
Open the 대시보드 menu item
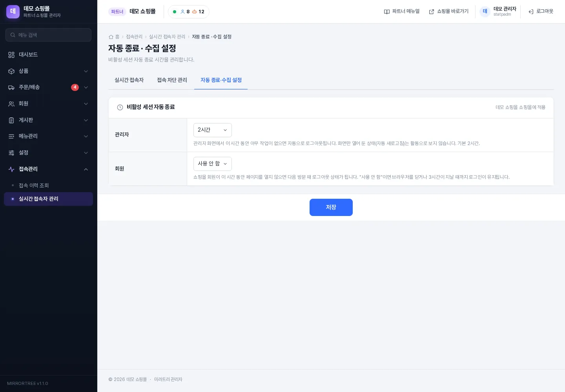(48, 55)
